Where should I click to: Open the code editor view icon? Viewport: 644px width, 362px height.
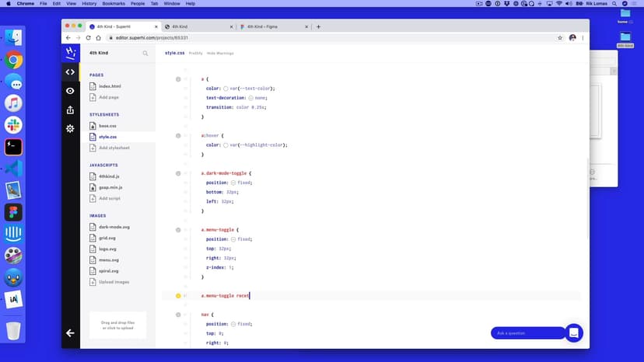[70, 72]
